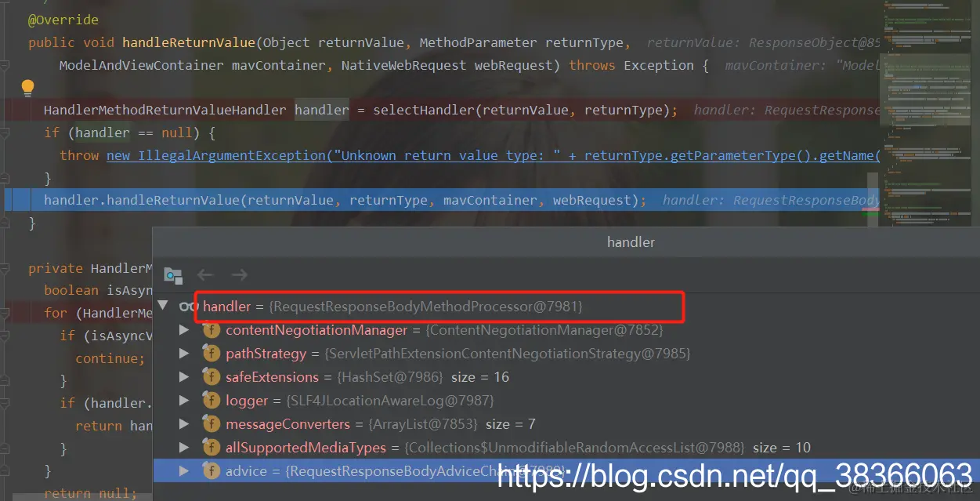Click the handler popup title
The image size is (980, 501).
pos(631,242)
